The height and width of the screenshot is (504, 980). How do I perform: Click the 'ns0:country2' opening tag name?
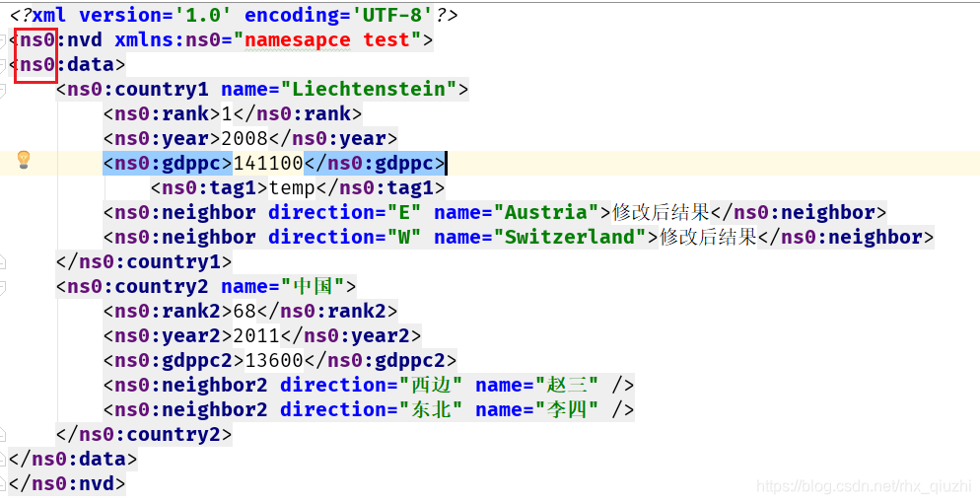point(137,287)
